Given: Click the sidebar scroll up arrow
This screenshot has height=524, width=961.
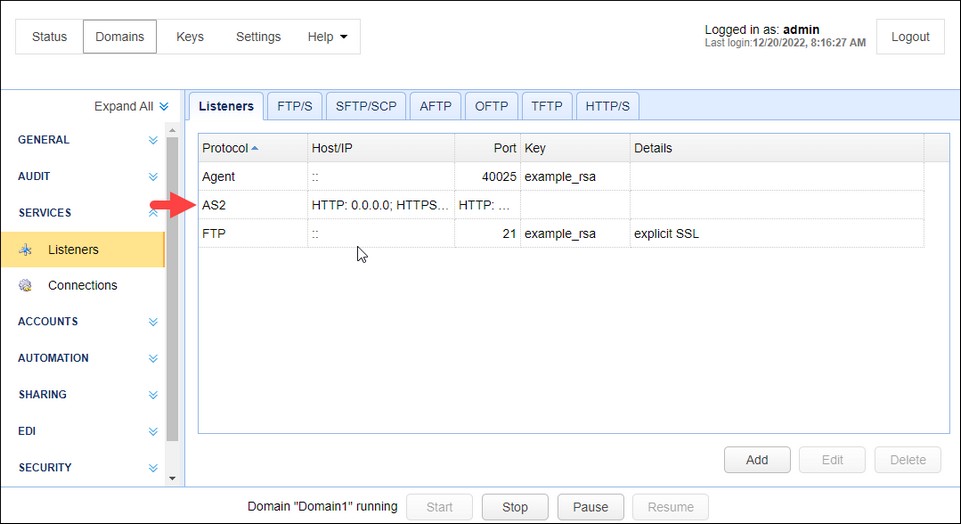Looking at the screenshot, I should [172, 130].
